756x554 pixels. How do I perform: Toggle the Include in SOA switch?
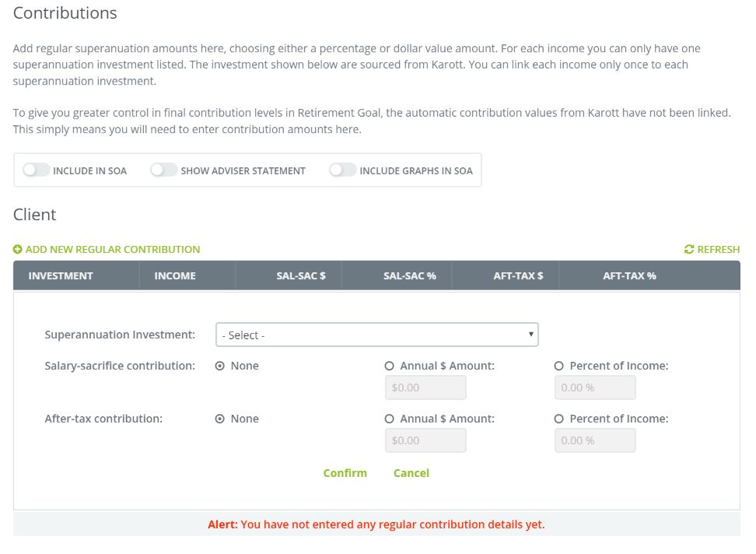[x=36, y=170]
